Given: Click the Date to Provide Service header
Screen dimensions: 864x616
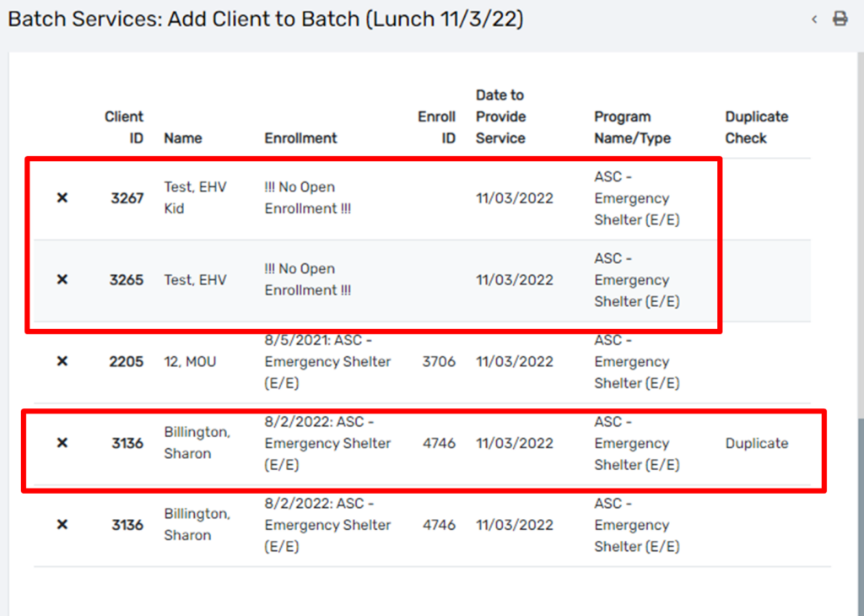Looking at the screenshot, I should point(501,116).
